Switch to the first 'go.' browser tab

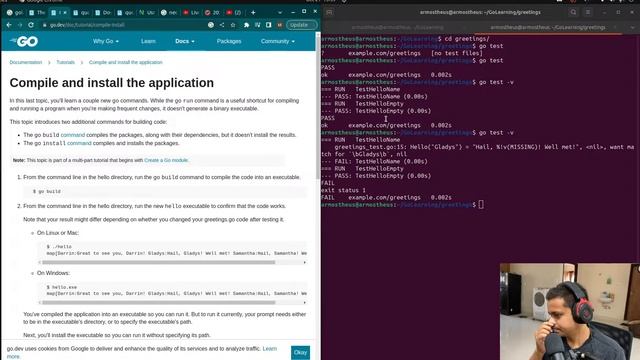15,13
